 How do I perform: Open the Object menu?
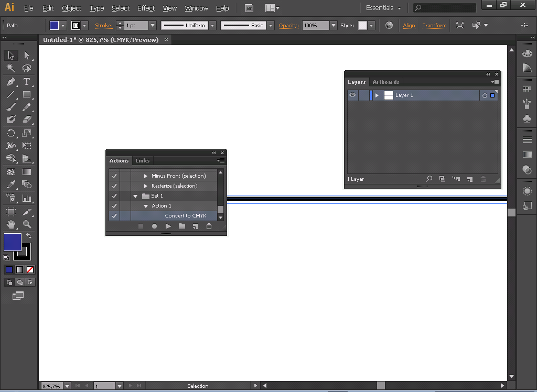[x=71, y=8]
